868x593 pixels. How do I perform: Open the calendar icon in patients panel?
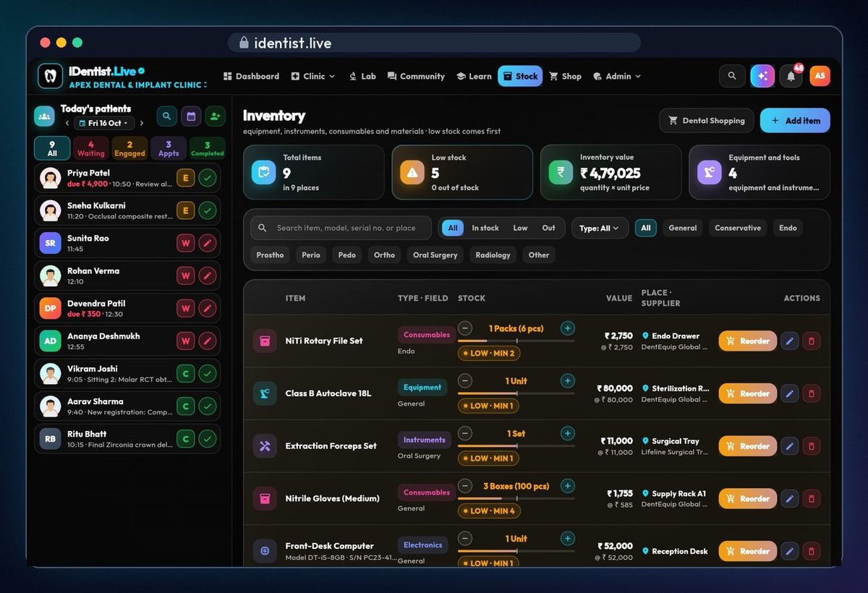pos(191,116)
